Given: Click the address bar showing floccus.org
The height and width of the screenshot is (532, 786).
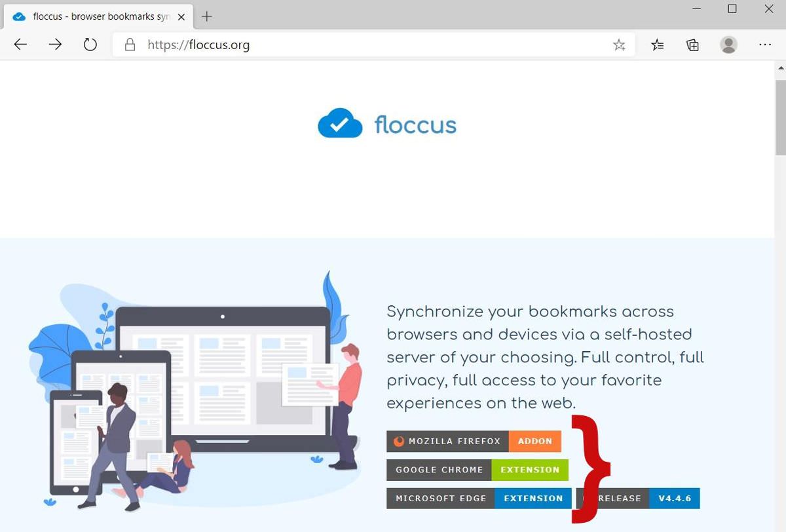Looking at the screenshot, I should click(x=373, y=45).
